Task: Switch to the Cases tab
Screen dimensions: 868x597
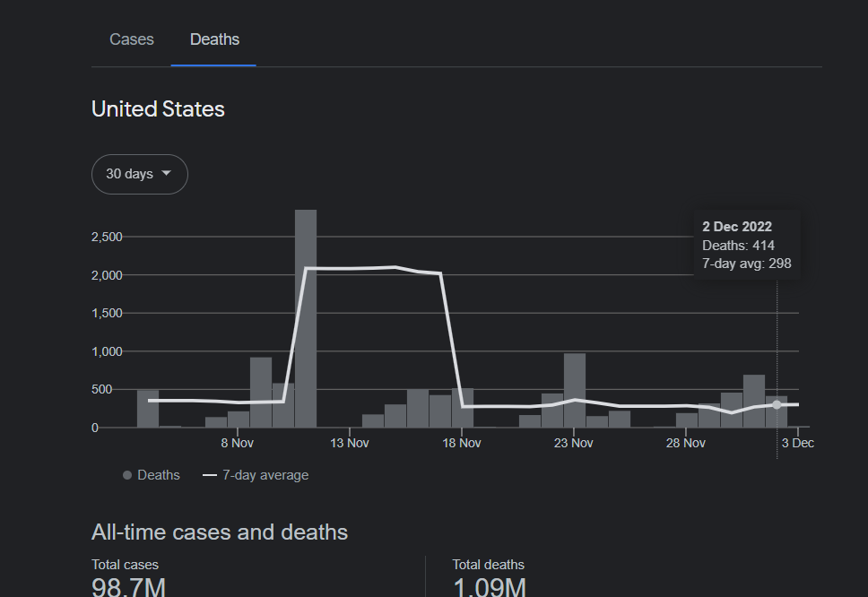Action: 131,39
